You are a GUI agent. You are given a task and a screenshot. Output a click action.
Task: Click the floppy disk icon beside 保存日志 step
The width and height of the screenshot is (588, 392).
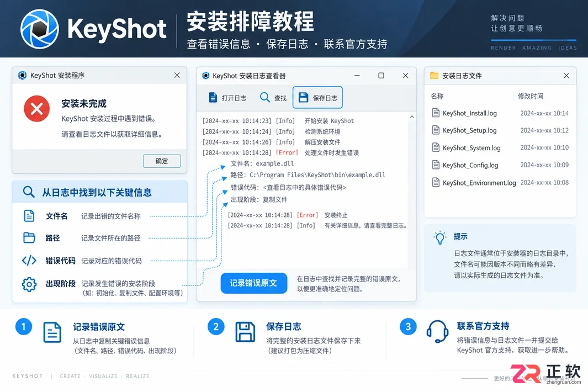coord(245,332)
